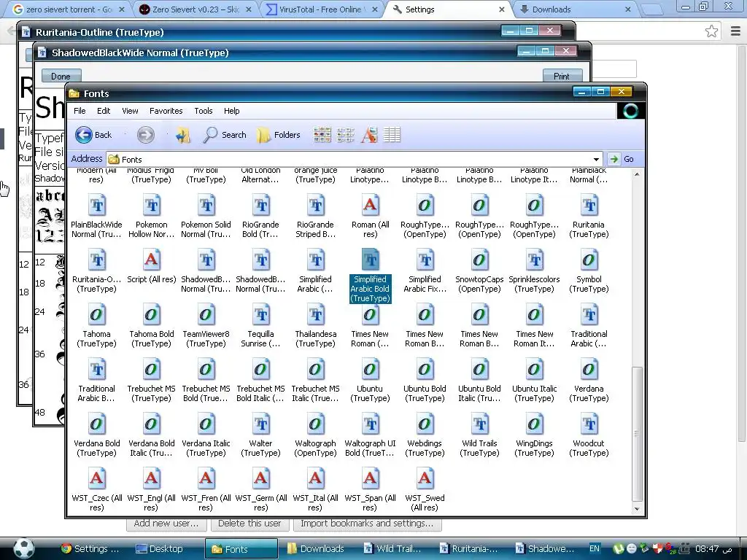The height and width of the screenshot is (560, 747).
Task: Switch to the VirusTotal browser tab
Action: [x=320, y=9]
